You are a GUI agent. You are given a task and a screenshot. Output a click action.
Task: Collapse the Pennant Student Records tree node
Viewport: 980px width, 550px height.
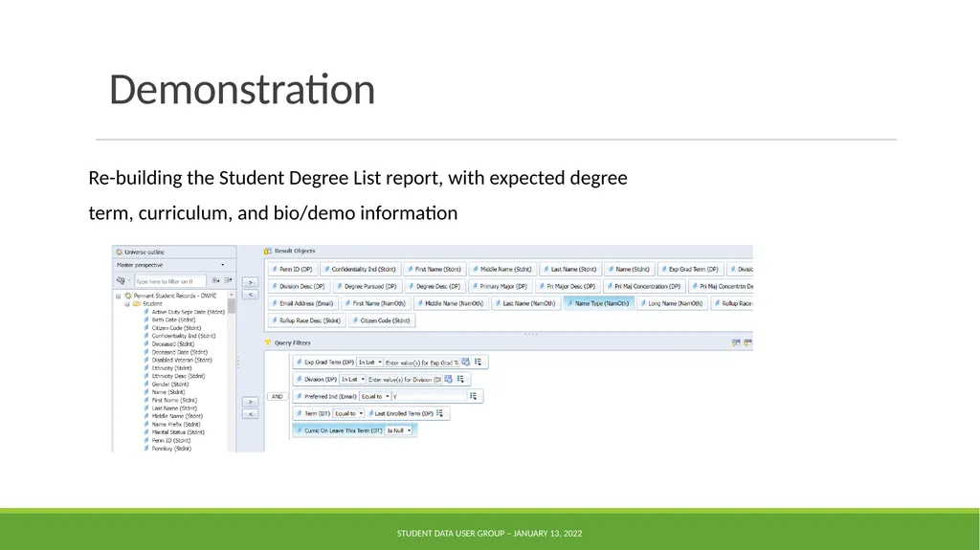pyautogui.click(x=118, y=296)
